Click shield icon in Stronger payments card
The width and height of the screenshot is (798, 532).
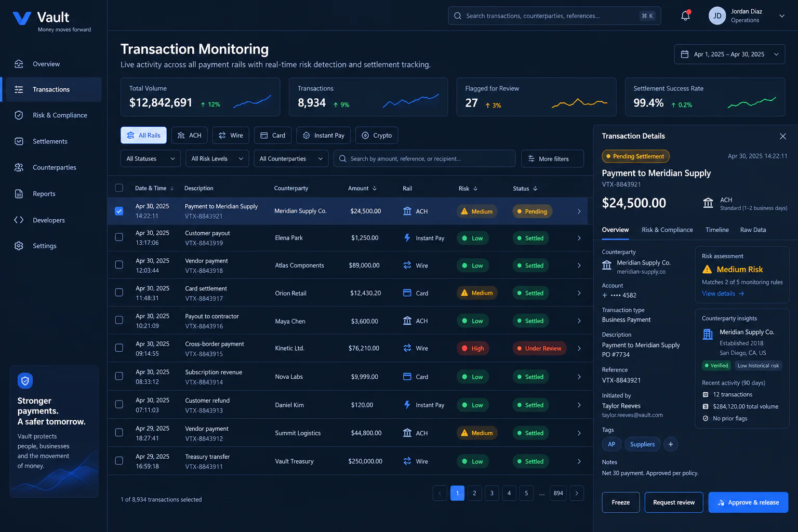25,381
